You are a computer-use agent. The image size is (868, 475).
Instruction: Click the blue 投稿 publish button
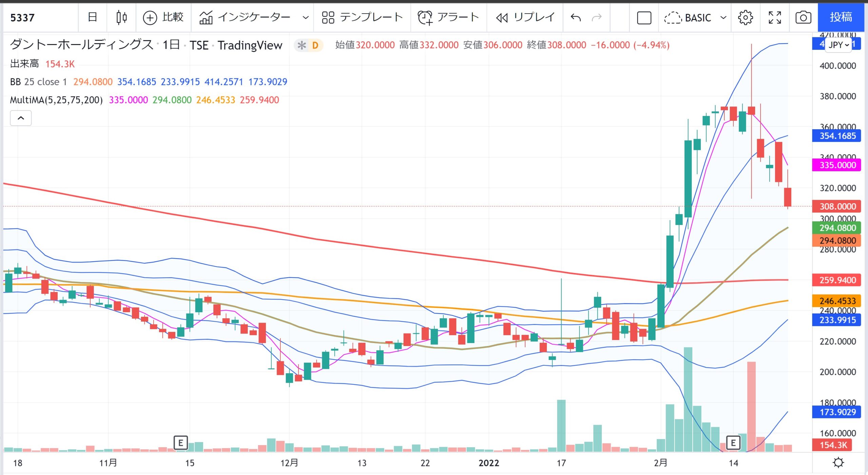click(841, 18)
